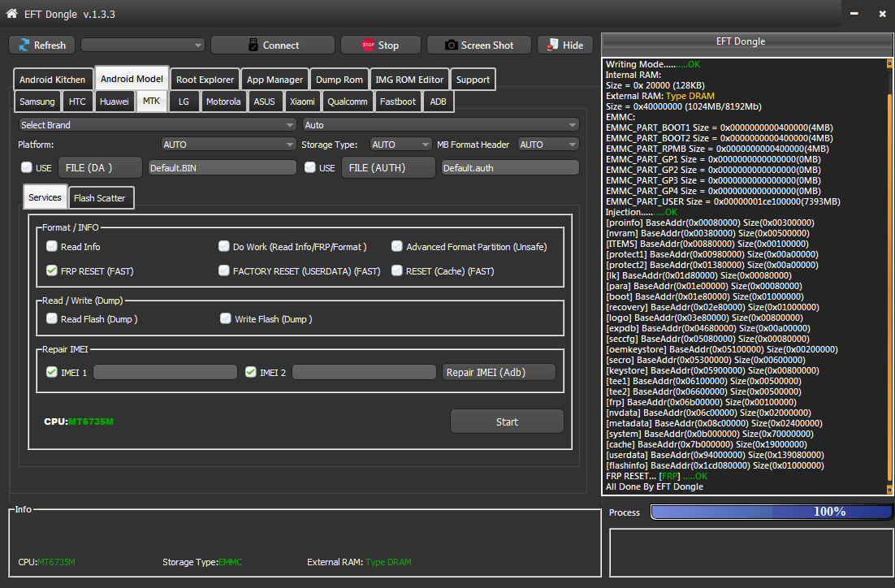Switch to the Services sub-tab
Screen dimensions: 895x588
(45, 197)
